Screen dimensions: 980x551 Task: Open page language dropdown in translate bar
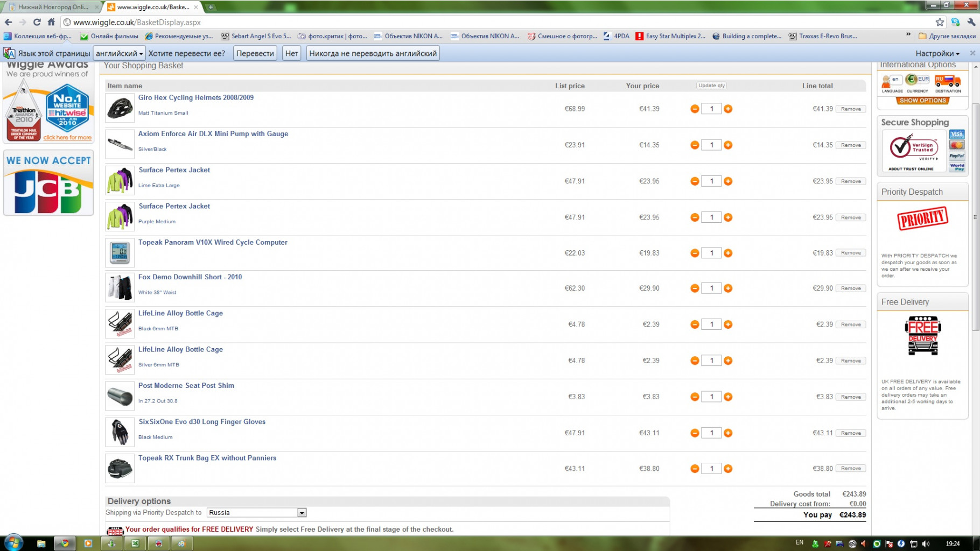(119, 53)
